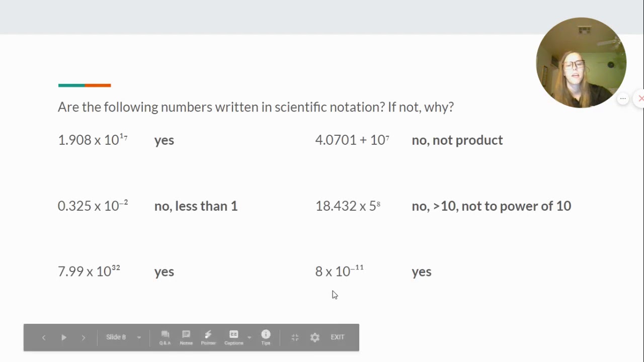Open the settings gear menu
The image size is (644, 362).
point(315,337)
